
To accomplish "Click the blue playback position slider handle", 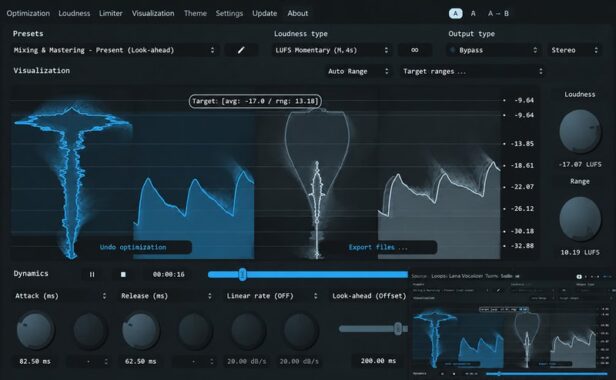I will click(x=242, y=274).
